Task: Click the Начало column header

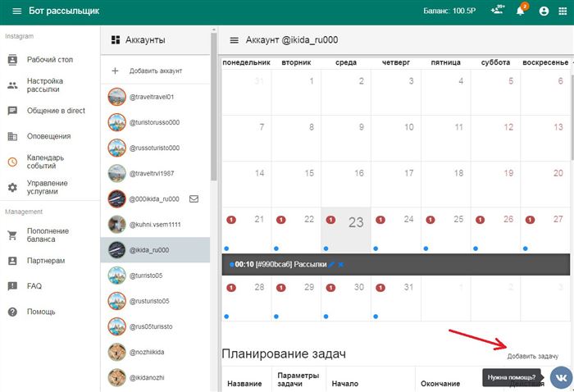Action: click(x=345, y=384)
